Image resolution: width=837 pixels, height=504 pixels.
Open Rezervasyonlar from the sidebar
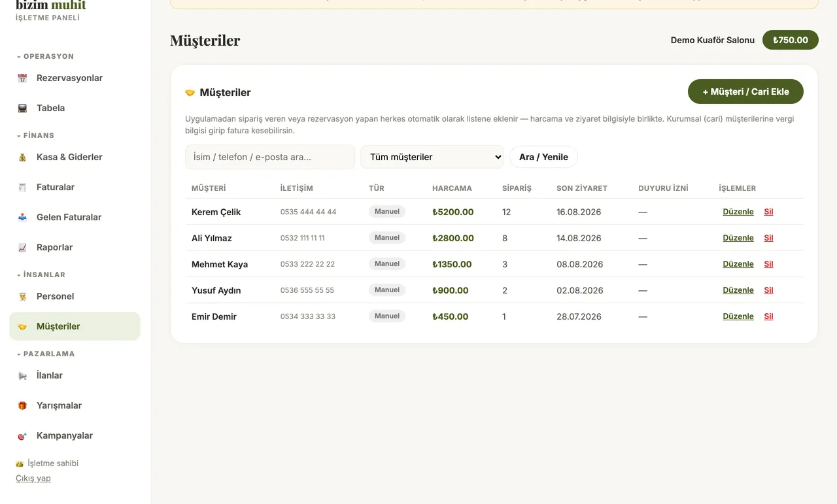point(75,78)
